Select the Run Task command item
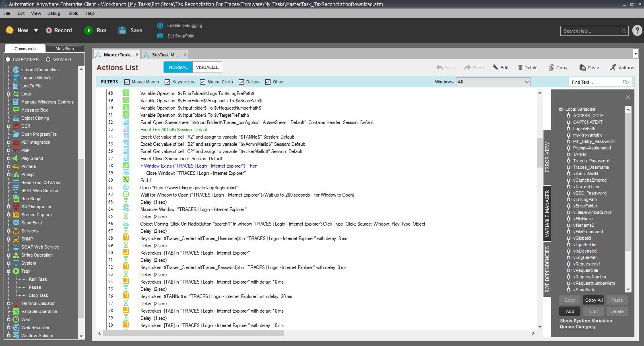Viewport: 644px width, 346px height. pyautogui.click(x=37, y=279)
